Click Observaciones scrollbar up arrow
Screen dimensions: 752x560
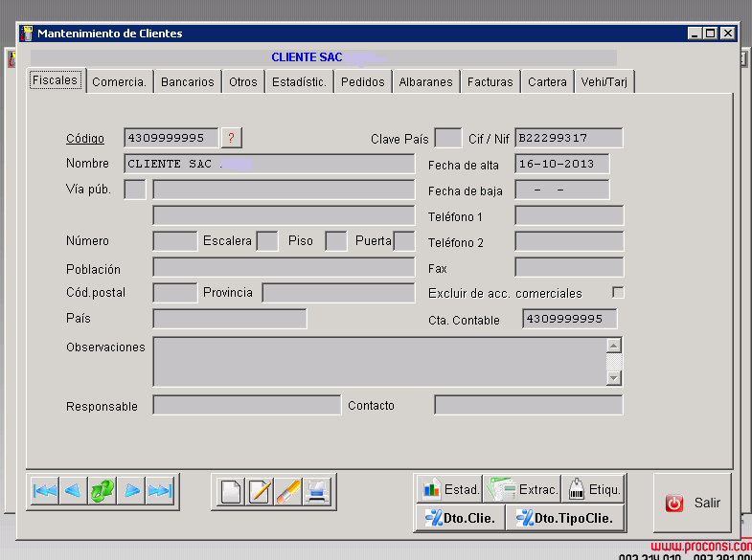pos(614,346)
